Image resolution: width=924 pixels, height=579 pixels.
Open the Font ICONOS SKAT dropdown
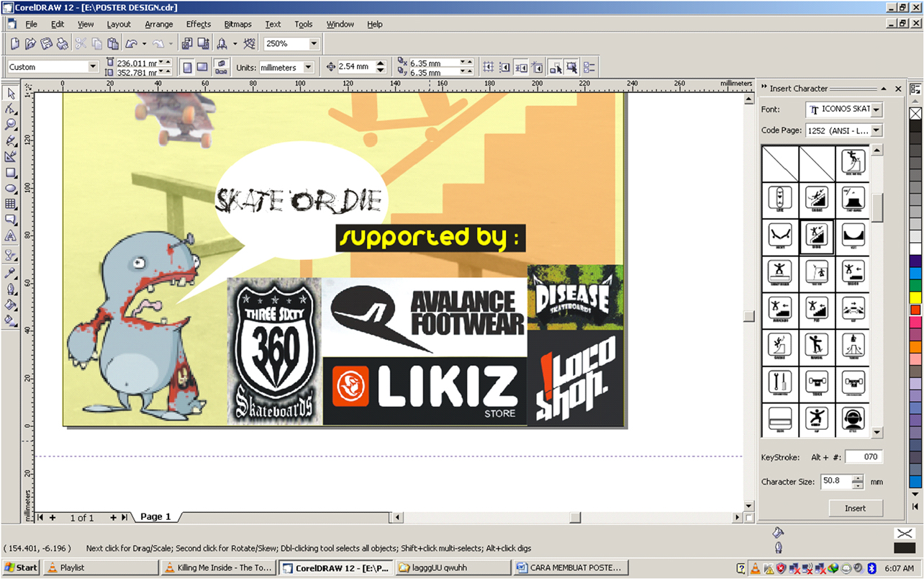pos(877,109)
